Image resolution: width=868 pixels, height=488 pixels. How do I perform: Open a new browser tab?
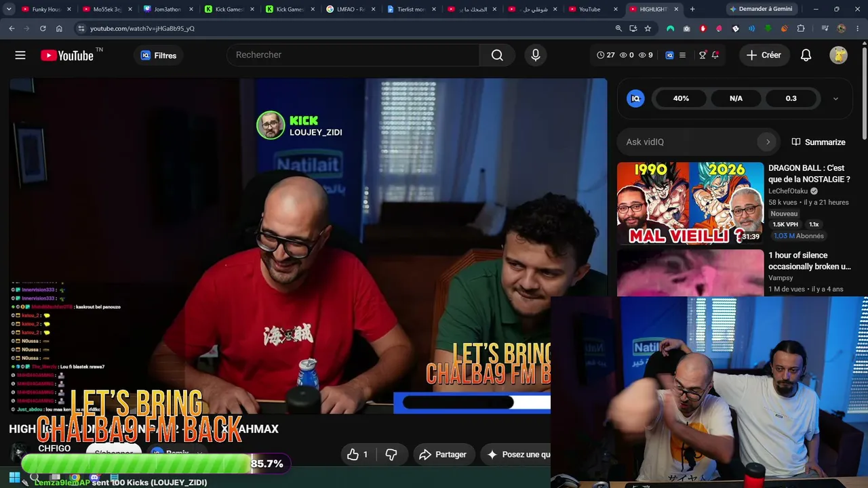coord(692,9)
